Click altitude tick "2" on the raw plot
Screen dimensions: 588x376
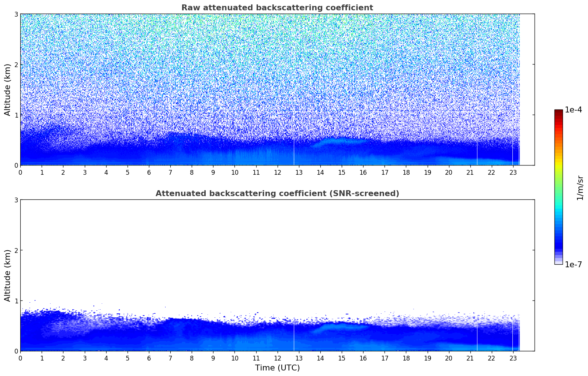pos(16,65)
